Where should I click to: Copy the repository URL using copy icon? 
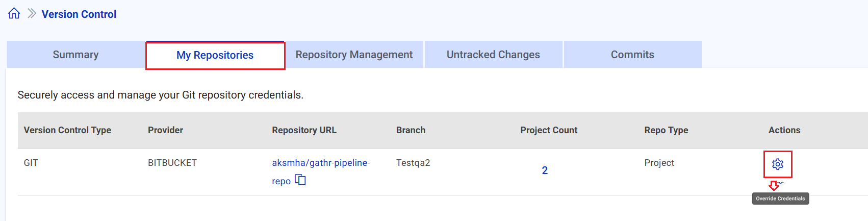(300, 180)
